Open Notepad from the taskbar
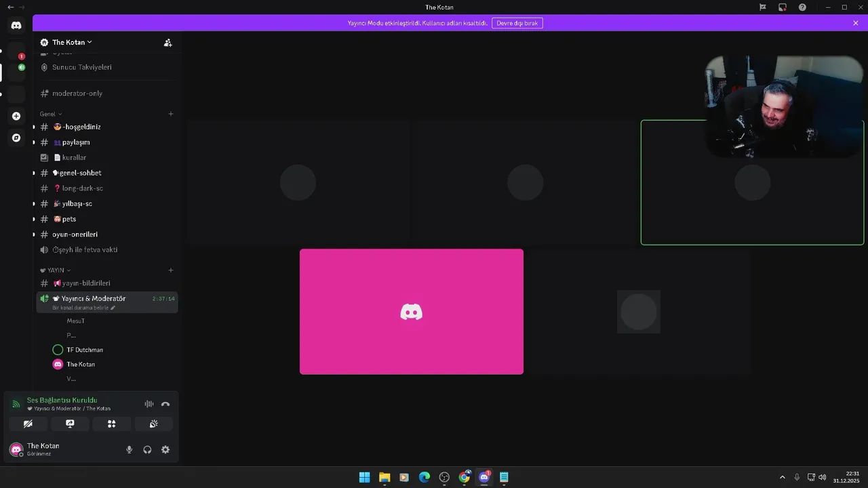The width and height of the screenshot is (868, 488). pyautogui.click(x=504, y=477)
